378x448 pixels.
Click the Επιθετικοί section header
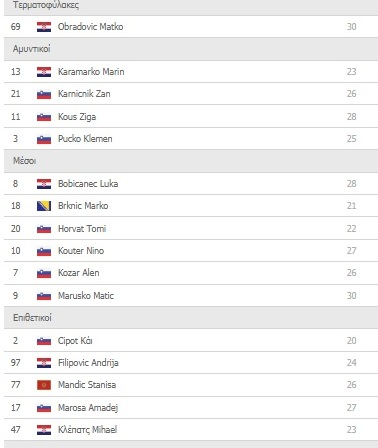point(191,318)
